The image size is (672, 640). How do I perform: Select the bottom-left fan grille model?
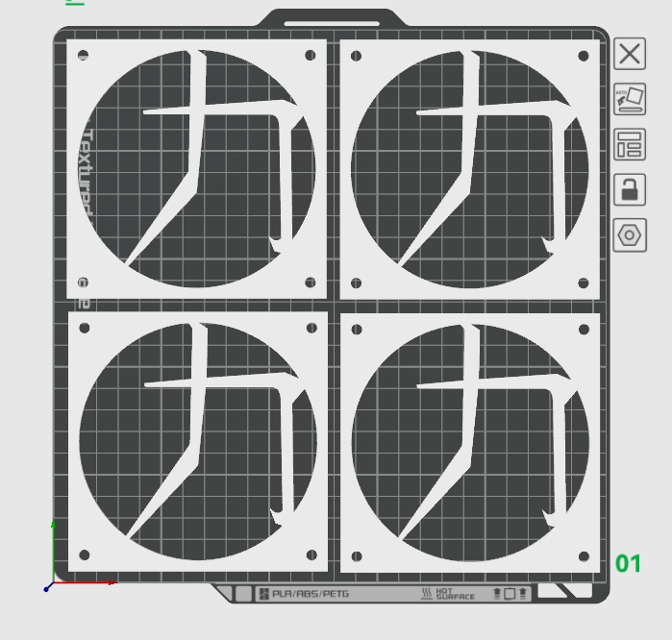click(198, 442)
